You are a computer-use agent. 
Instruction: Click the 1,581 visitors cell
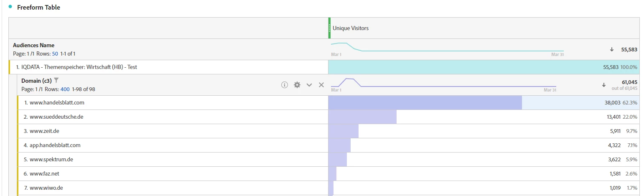click(x=484, y=173)
